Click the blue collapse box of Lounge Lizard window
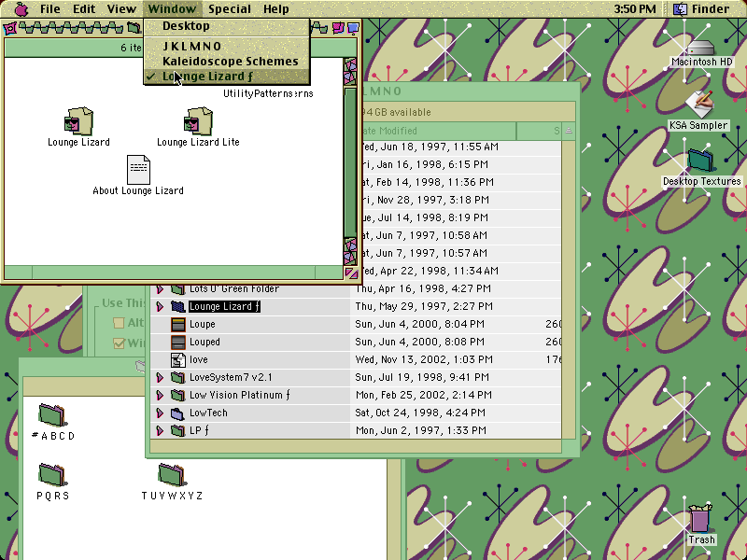747x560 pixels. [x=353, y=29]
